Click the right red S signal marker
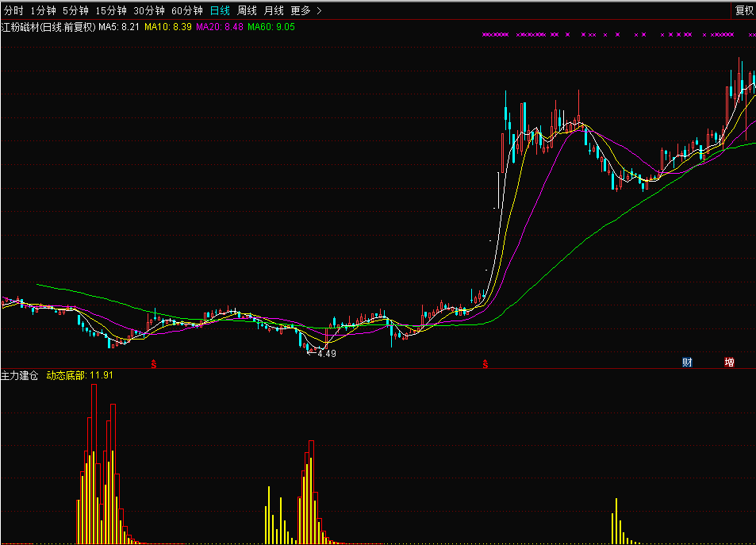The height and width of the screenshot is (545, 756). (485, 363)
